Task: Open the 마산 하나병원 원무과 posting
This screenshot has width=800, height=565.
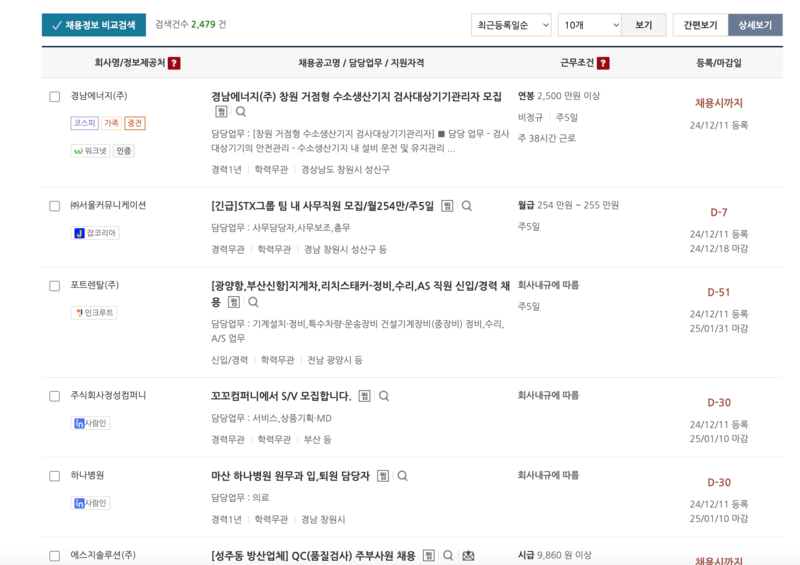Action: point(290,476)
